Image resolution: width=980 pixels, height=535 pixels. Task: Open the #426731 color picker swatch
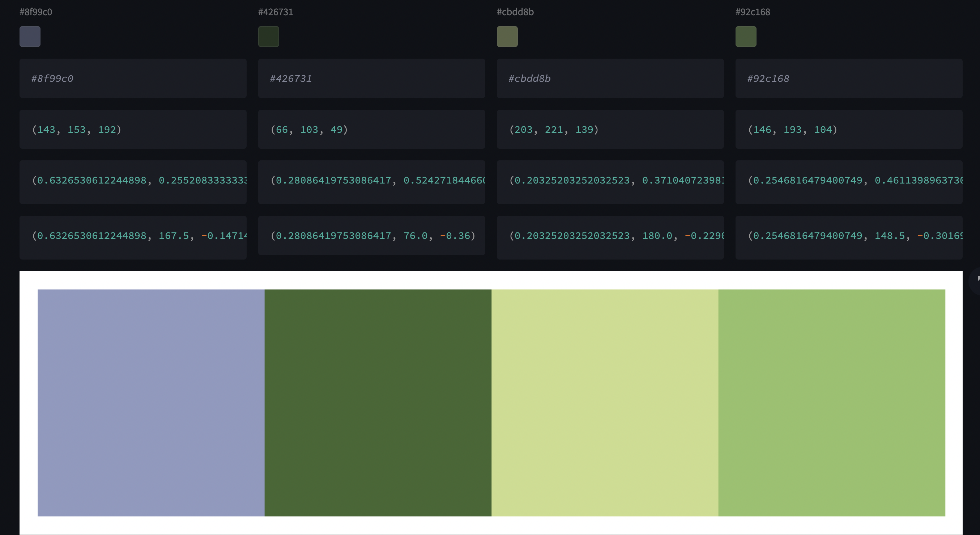269,37
